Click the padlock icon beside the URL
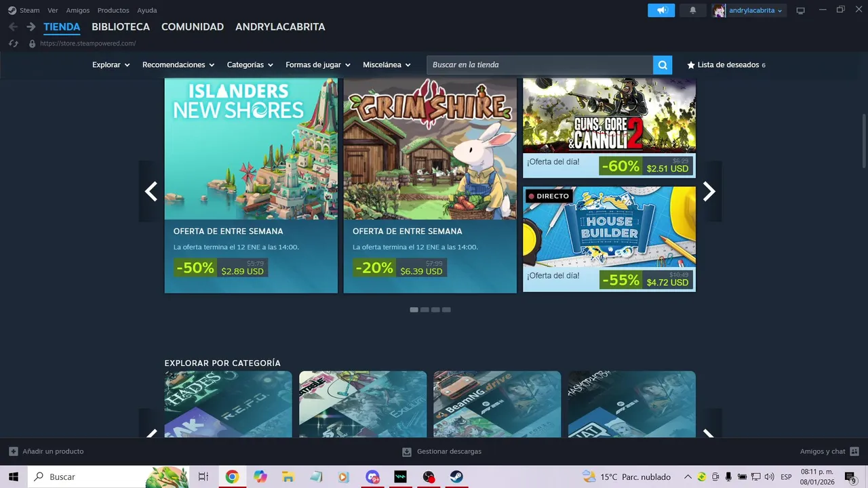The image size is (868, 488). 32,43
